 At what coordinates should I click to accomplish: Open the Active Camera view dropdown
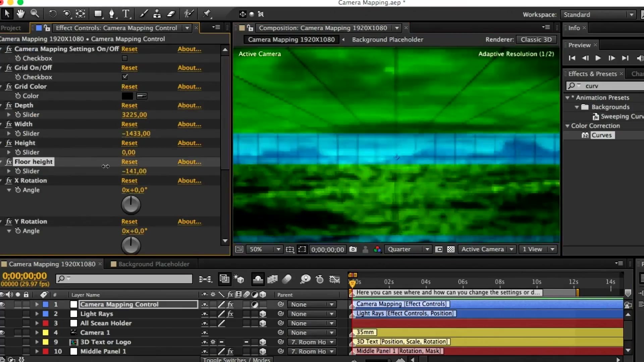(x=487, y=249)
